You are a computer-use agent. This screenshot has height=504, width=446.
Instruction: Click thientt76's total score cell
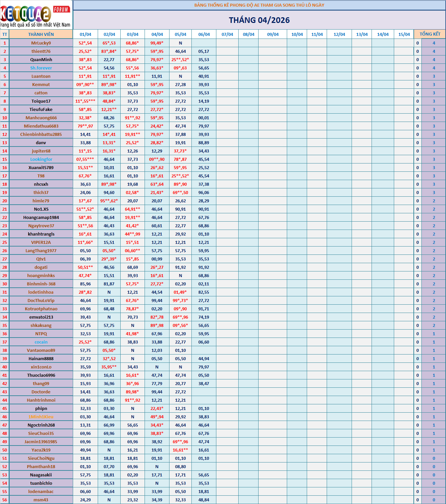[433, 51]
